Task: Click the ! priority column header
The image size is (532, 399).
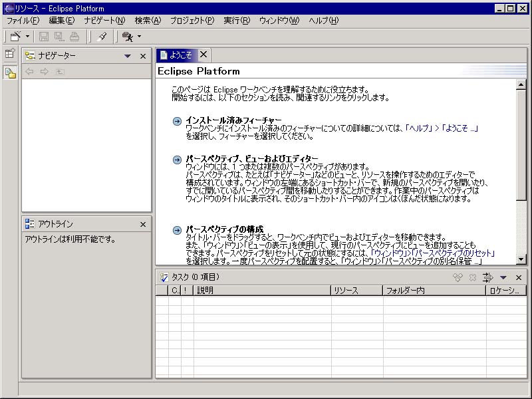Action: 187,291
